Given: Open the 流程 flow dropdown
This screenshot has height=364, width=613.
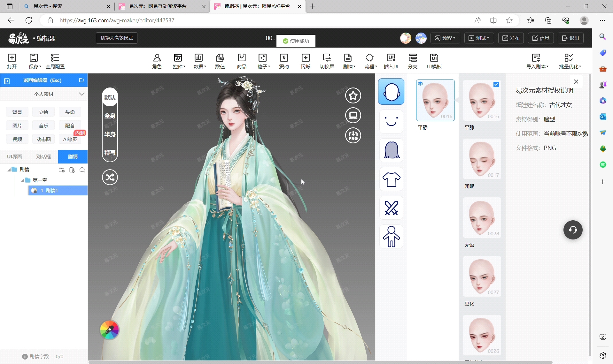Looking at the screenshot, I should coord(371,61).
